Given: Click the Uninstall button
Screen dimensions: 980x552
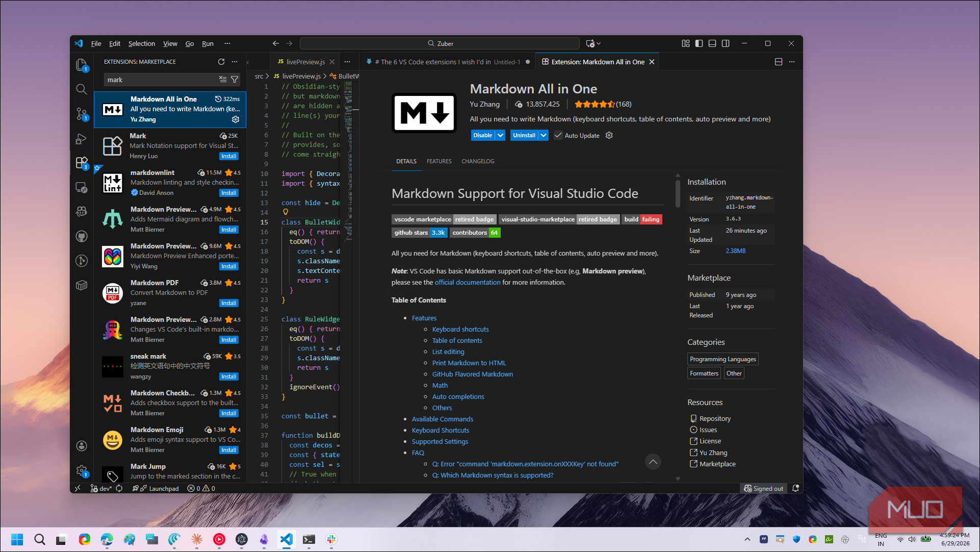Looking at the screenshot, I should pyautogui.click(x=524, y=135).
